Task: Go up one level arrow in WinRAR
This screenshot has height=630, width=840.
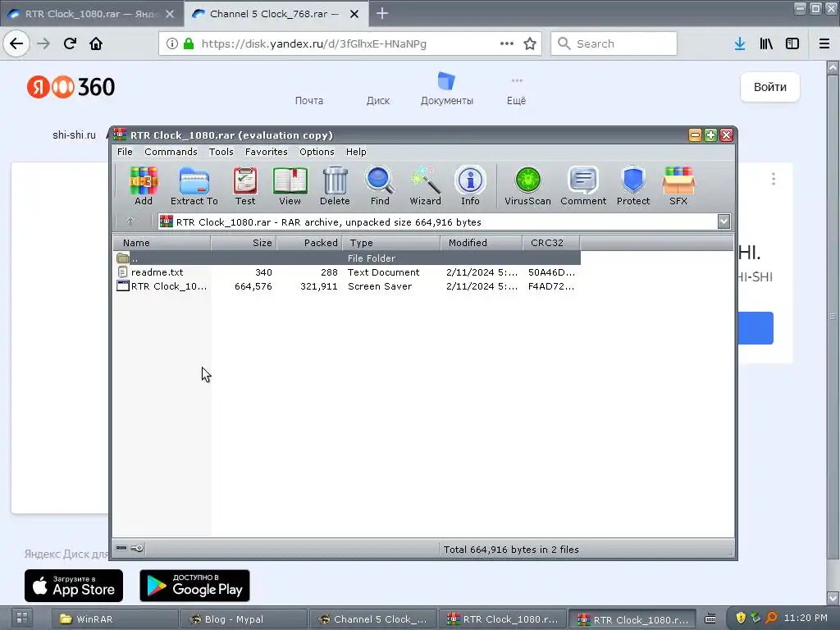Action: point(130,221)
